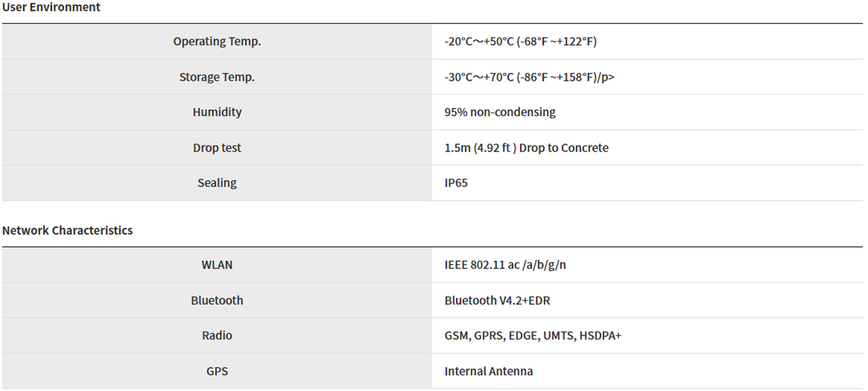Click the Drop test row label
Viewport: 868px width, 391px height.
pyautogui.click(x=217, y=148)
